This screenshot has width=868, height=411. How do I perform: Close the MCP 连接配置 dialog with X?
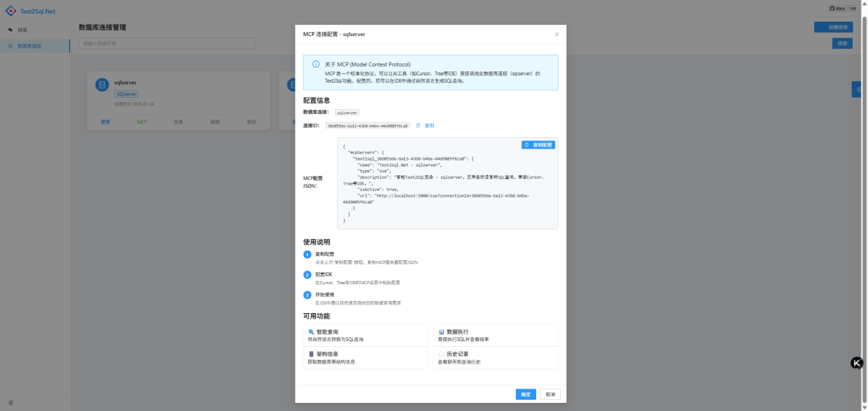point(556,35)
